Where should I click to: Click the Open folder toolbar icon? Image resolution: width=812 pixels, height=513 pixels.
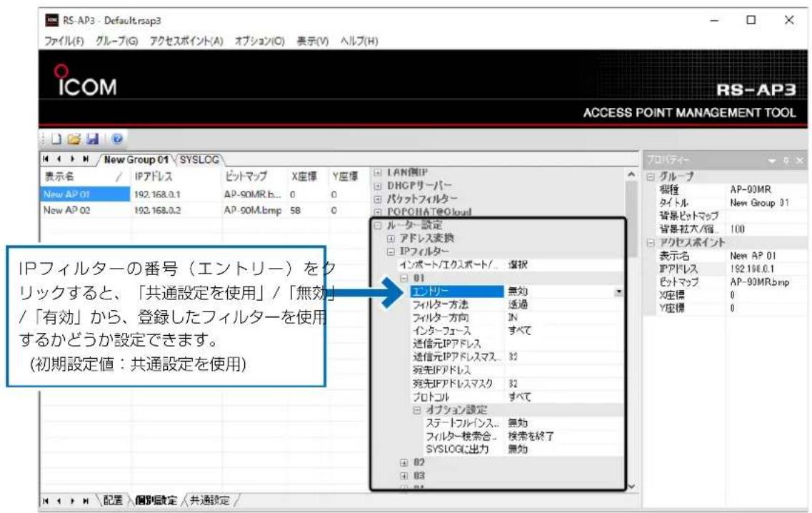tap(74, 139)
